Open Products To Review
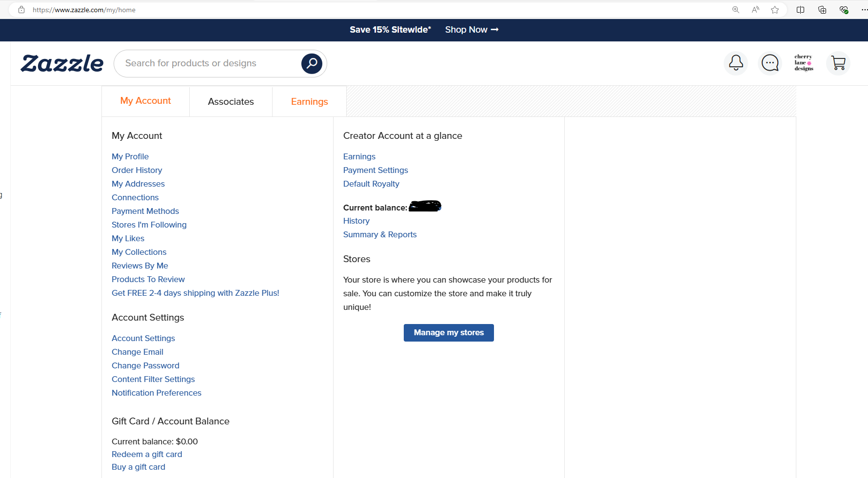 point(148,279)
